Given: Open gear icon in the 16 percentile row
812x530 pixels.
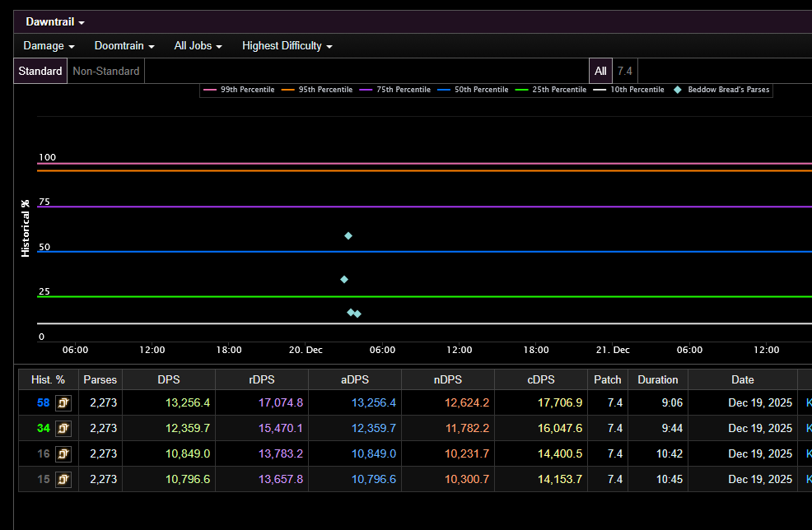Looking at the screenshot, I should [x=63, y=453].
